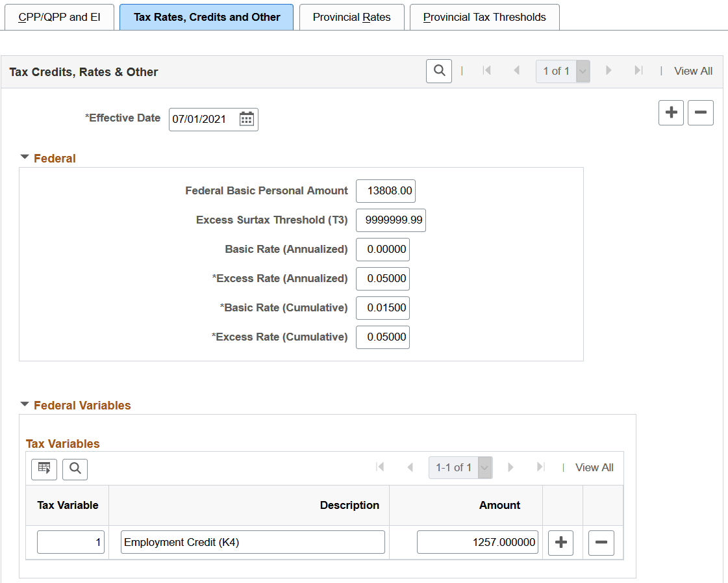Open the Effective Date calendar picker
The height and width of the screenshot is (583, 728).
pyautogui.click(x=247, y=119)
